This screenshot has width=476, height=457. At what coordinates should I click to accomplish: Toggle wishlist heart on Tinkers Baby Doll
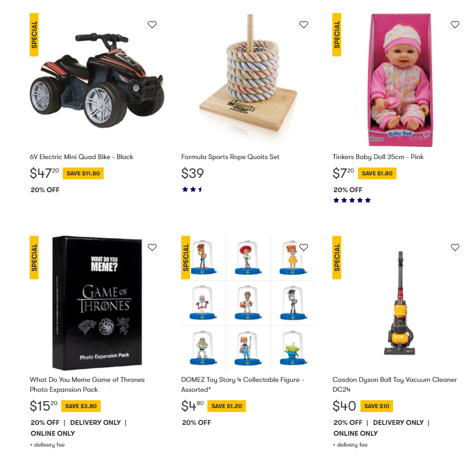click(x=455, y=24)
